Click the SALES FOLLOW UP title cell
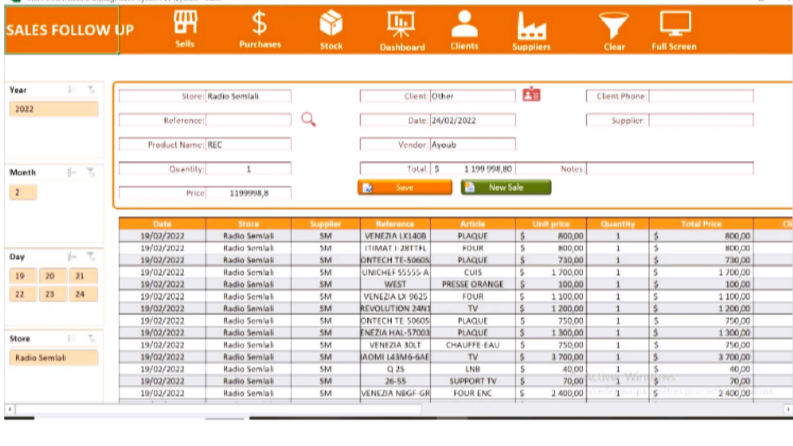Viewport: 793px width, 446px height. (x=62, y=30)
